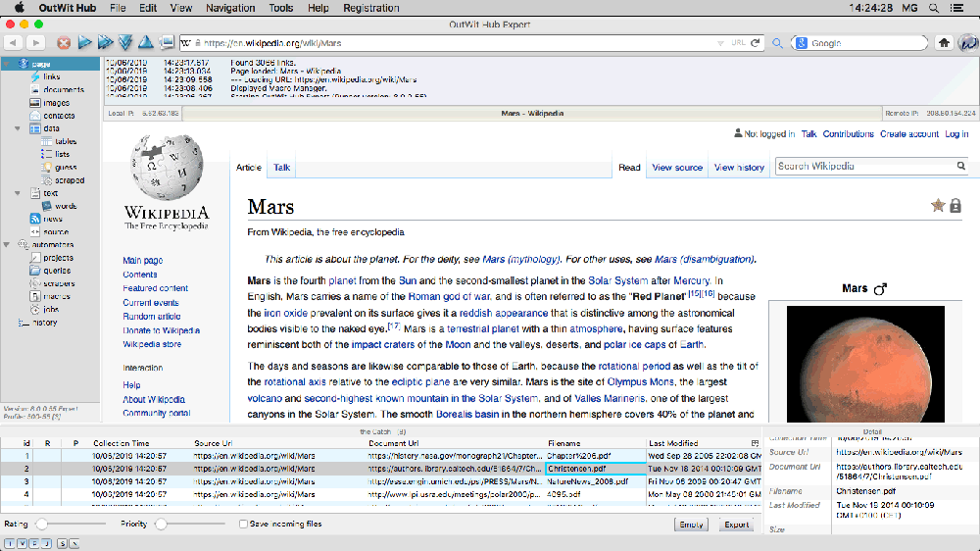The width and height of the screenshot is (980, 551).
Task: Click the blue Dig downward arrow icon
Action: 125,42
